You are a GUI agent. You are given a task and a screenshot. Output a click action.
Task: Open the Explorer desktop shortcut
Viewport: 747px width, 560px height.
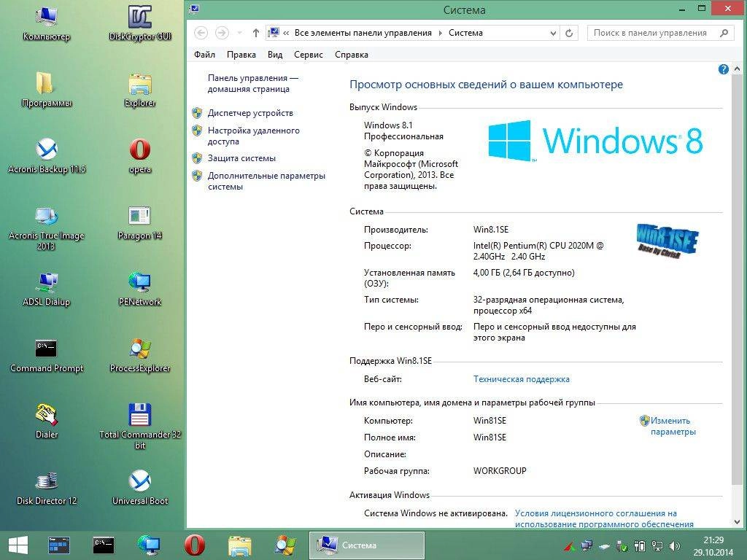pyautogui.click(x=139, y=89)
